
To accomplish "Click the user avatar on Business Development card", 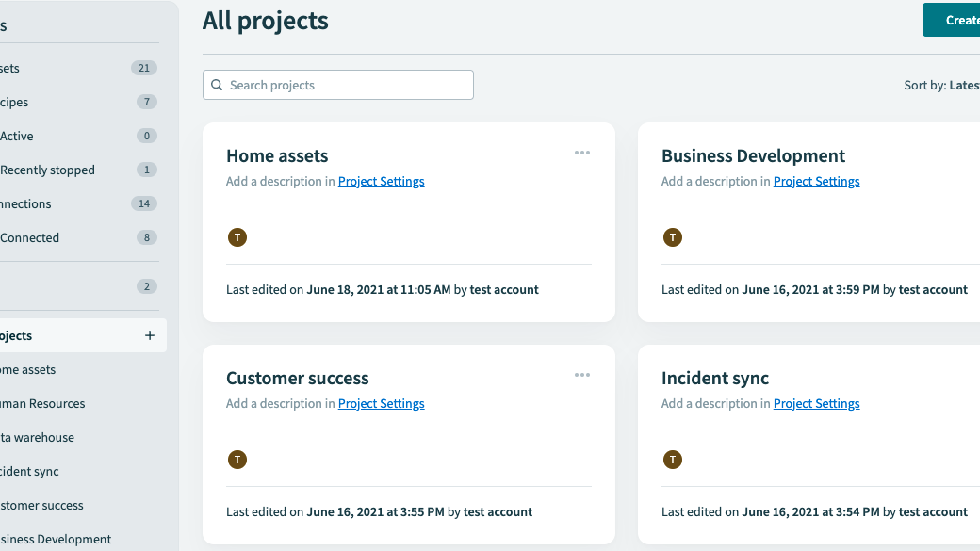I will (673, 237).
